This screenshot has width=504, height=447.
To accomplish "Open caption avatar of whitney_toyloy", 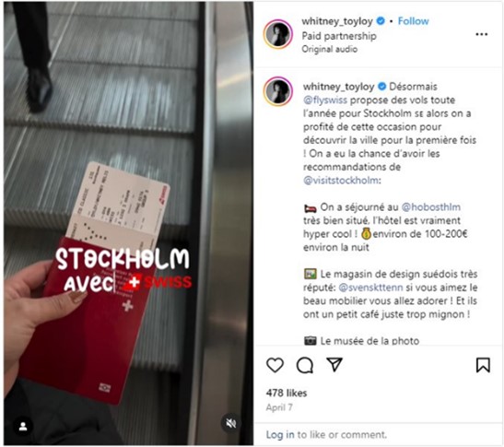I will tap(278, 91).
